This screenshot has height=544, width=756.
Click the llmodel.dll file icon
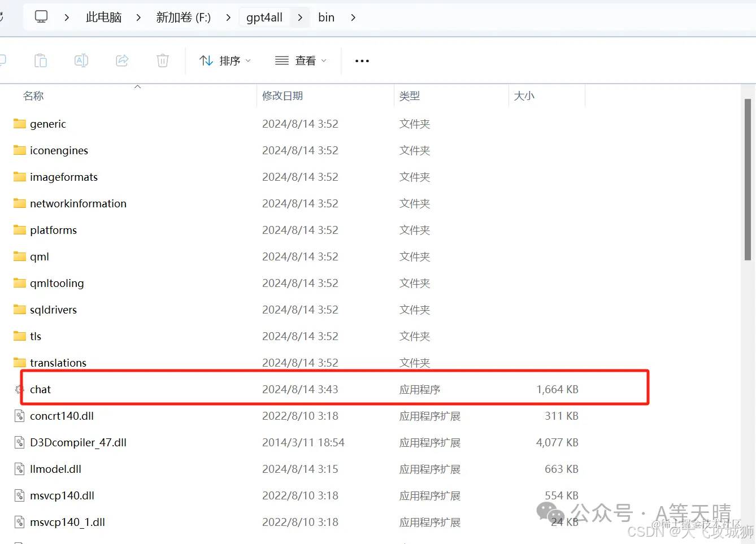20,469
